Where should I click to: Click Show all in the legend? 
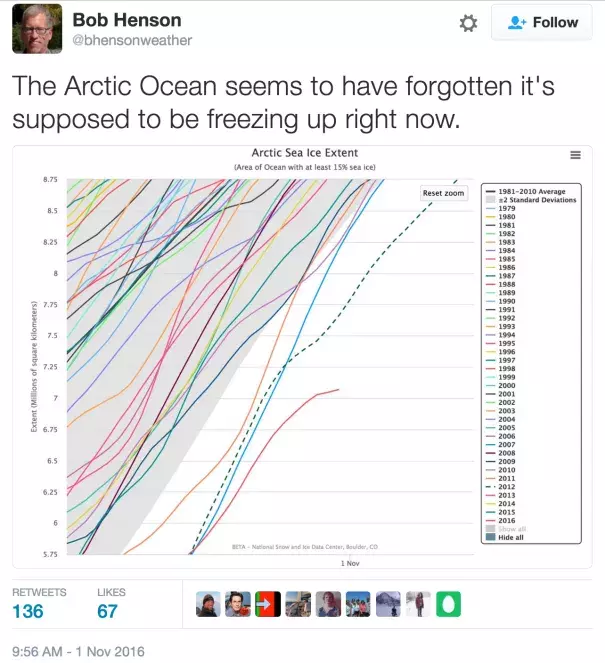[506, 529]
